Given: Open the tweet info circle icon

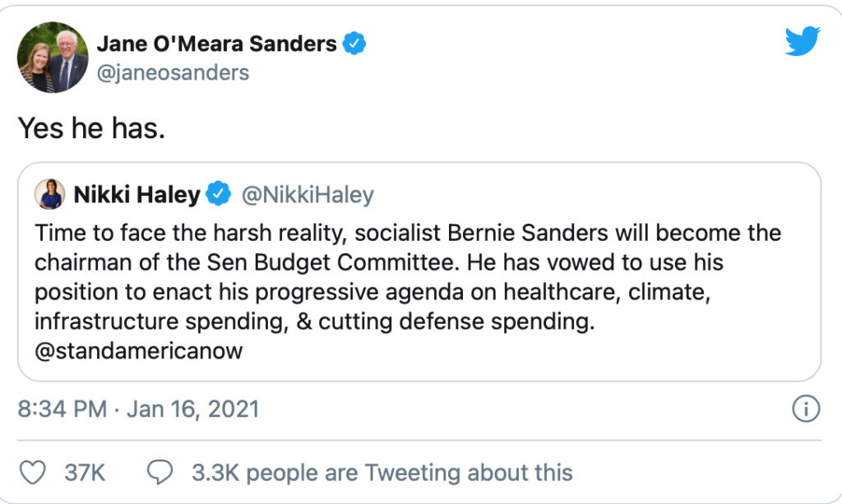Looking at the screenshot, I should coord(807,409).
